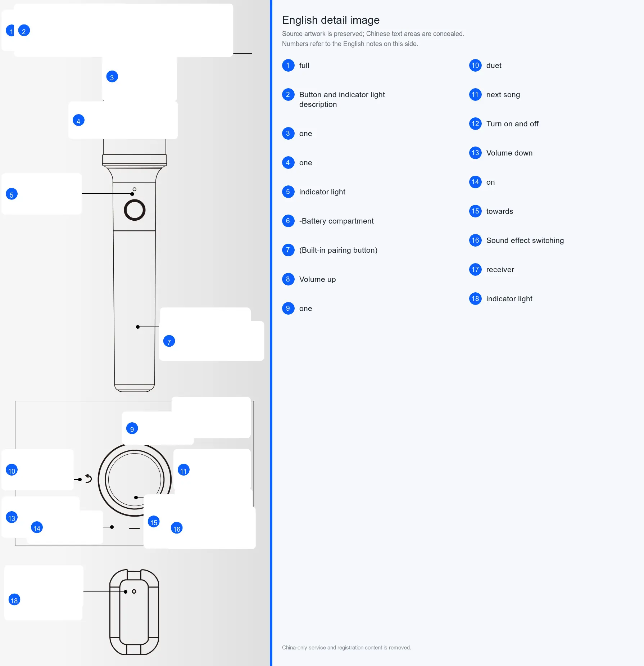This screenshot has height=666, width=644.
Task: Click the legend badge numbered 17
Action: coord(475,269)
